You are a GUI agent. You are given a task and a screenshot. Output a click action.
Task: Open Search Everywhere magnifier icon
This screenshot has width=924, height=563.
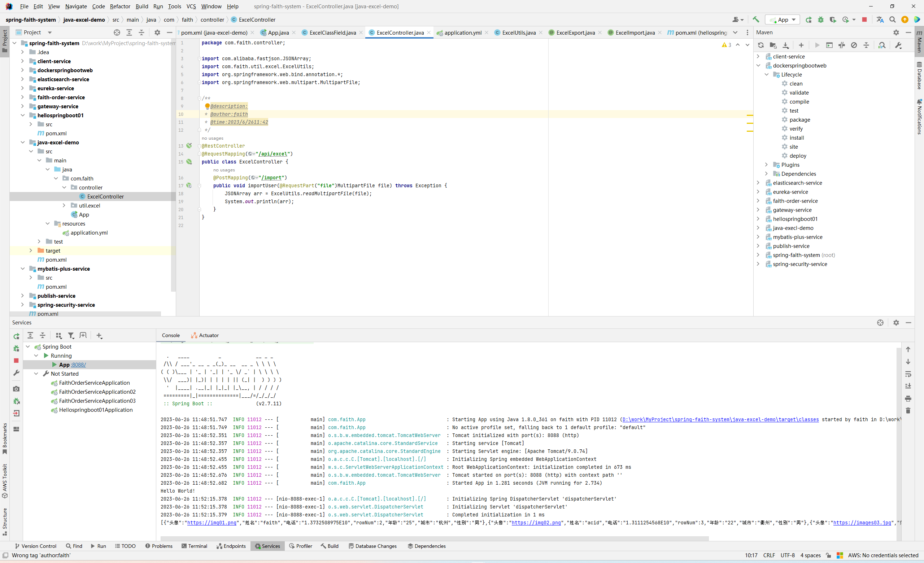[893, 19]
